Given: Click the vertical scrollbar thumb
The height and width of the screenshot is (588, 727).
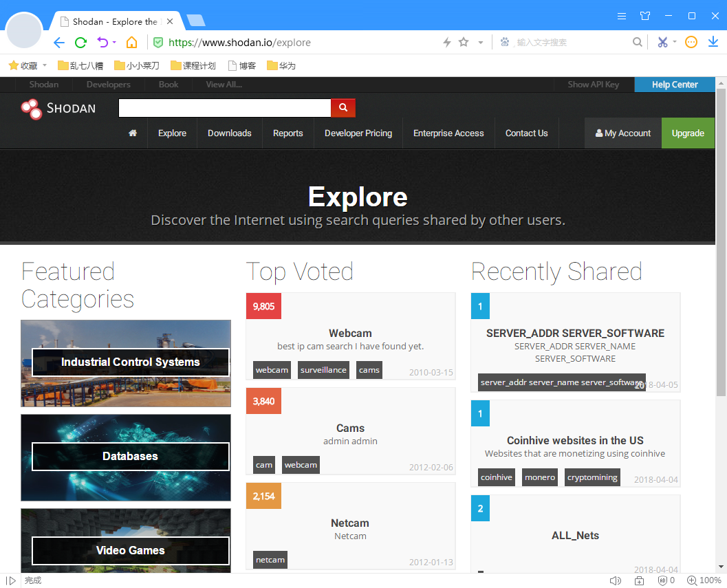Looking at the screenshot, I should point(721,241).
